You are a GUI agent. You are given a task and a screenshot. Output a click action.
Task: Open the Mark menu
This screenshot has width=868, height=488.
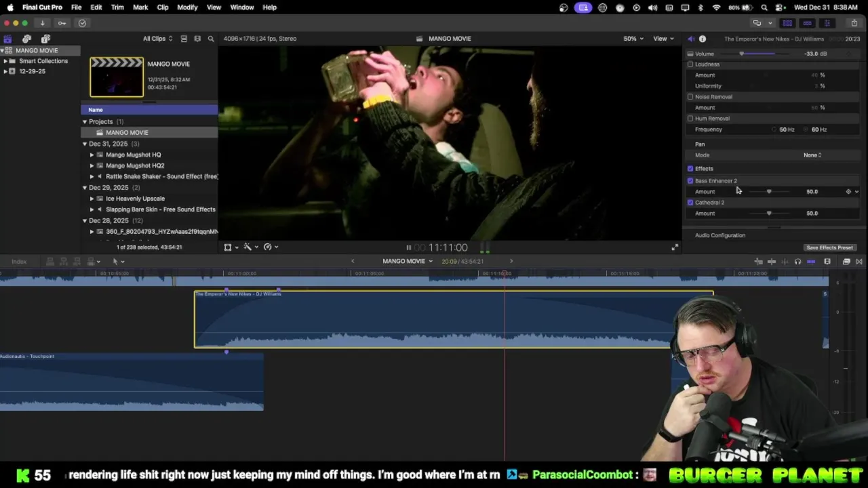pyautogui.click(x=140, y=7)
